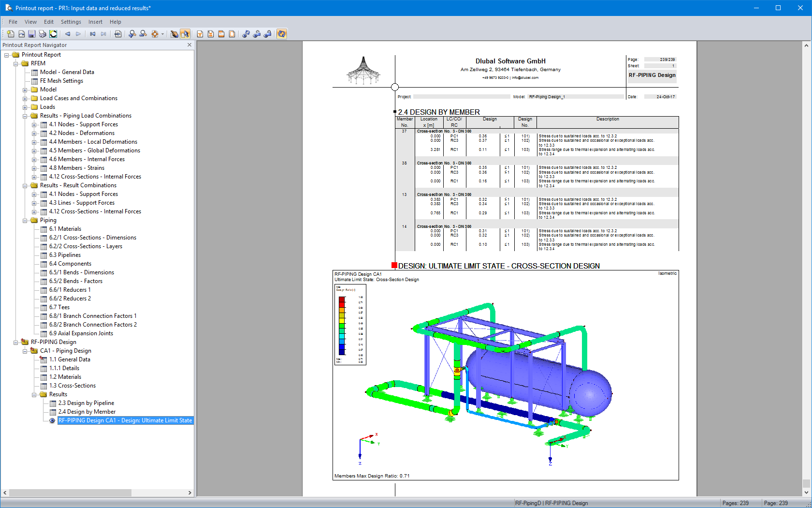Toggle the highlighted select mode cursor icon

(185, 34)
